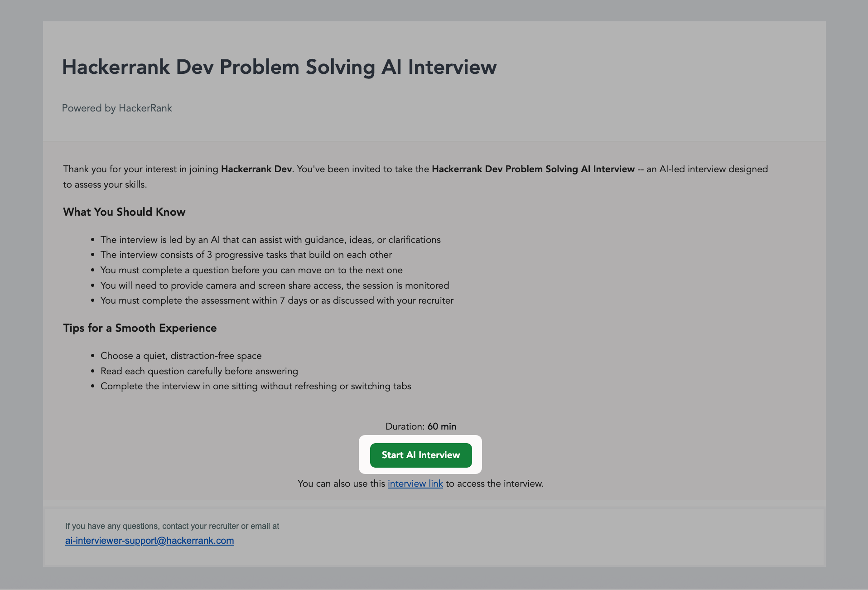
Task: Click the 'If you have any questions' footer text
Action: click(172, 526)
